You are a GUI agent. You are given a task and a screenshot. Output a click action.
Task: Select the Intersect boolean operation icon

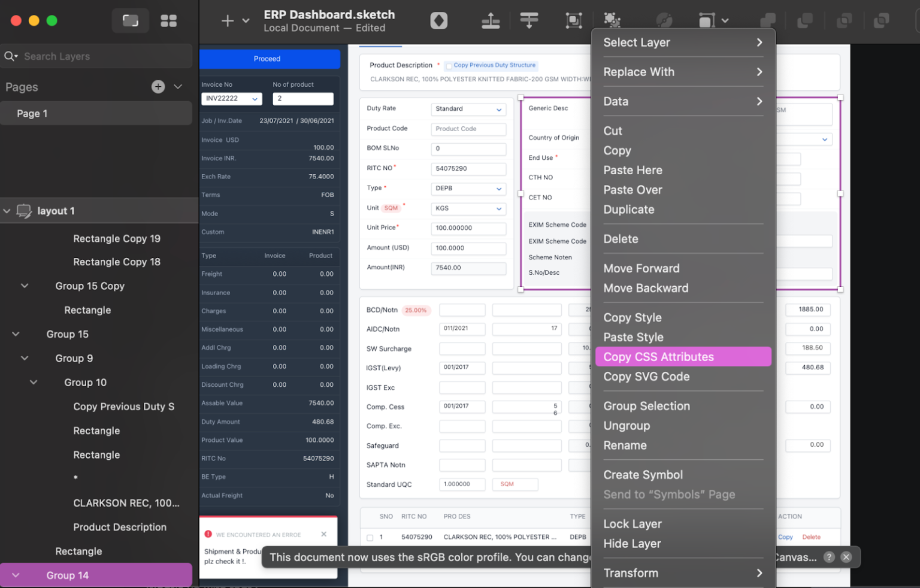coord(845,20)
